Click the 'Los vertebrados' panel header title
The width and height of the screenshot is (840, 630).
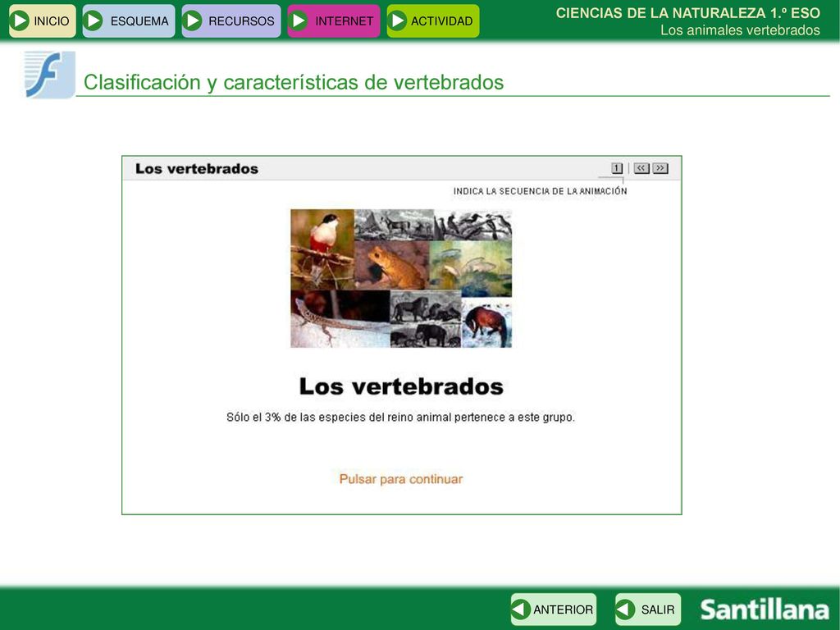197,169
